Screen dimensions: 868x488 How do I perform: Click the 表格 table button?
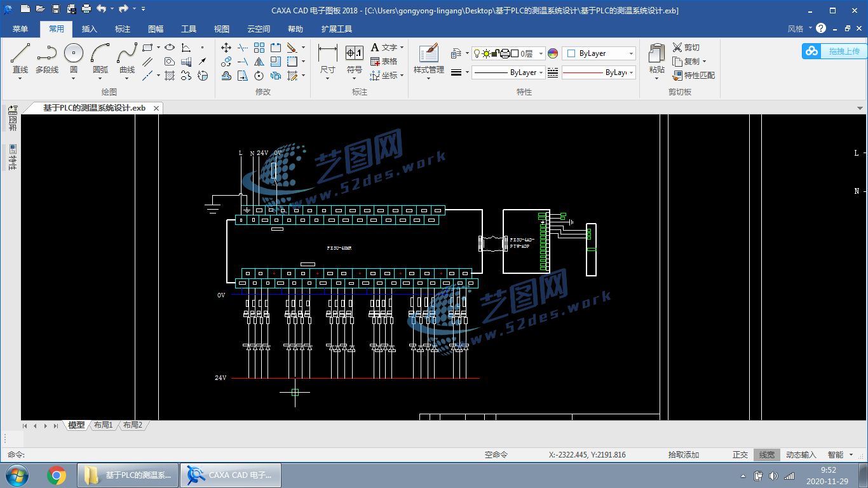point(384,62)
